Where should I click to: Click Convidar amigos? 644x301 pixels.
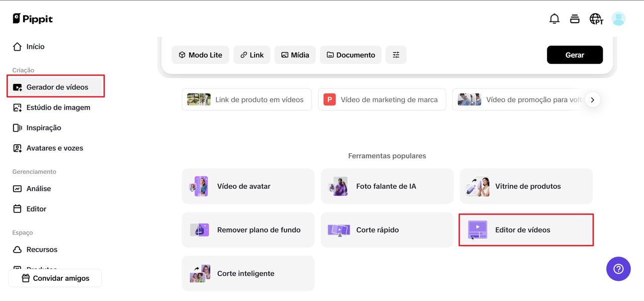[55, 277]
